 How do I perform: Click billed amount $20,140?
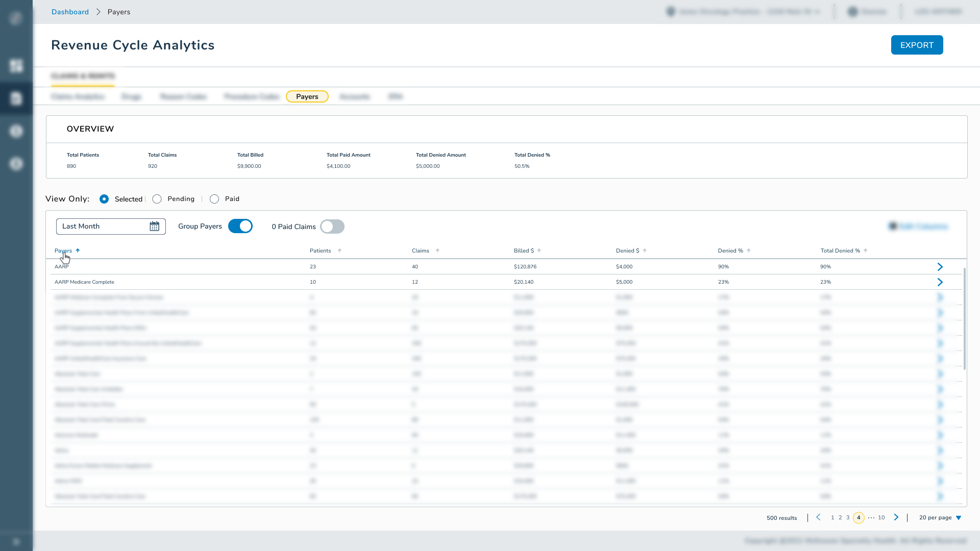tap(524, 282)
